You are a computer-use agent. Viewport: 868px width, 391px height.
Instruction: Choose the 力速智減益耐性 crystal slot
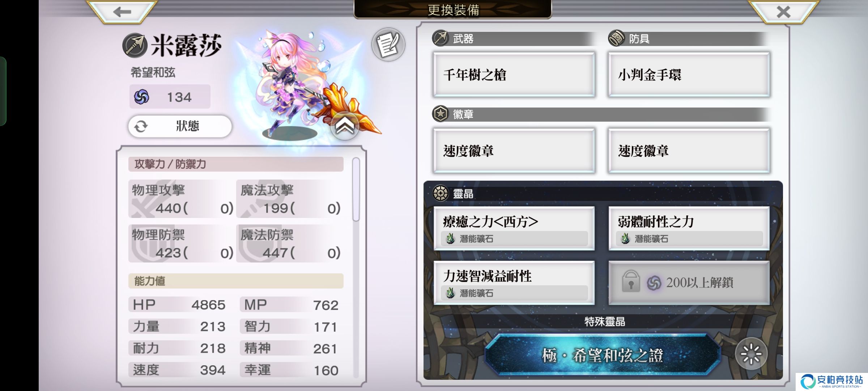point(514,283)
